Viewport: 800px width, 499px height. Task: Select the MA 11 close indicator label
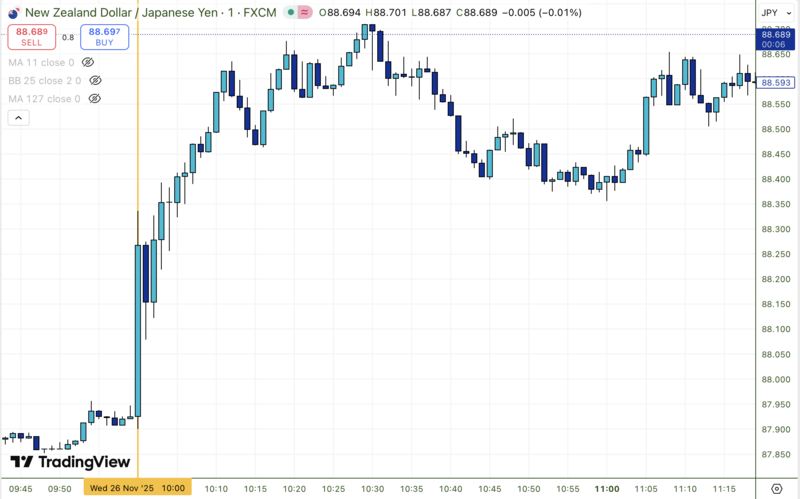click(41, 62)
